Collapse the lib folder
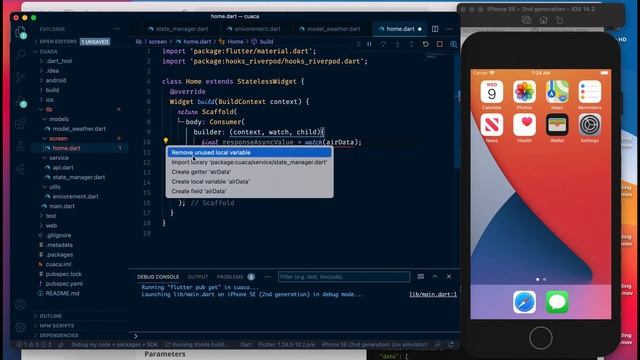The height and width of the screenshot is (360, 640). [49, 109]
